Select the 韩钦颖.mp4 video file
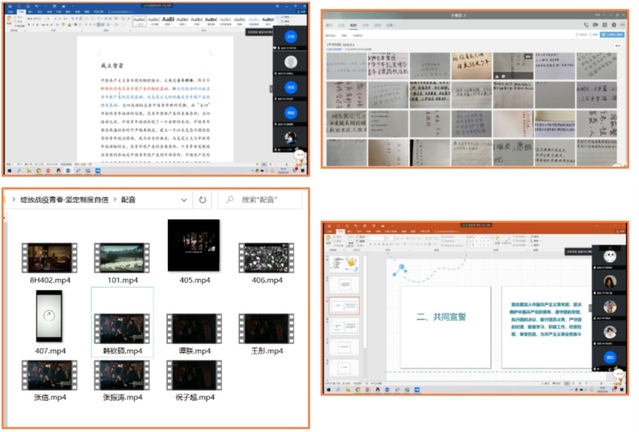The width and height of the screenshot is (639, 432). [122, 329]
